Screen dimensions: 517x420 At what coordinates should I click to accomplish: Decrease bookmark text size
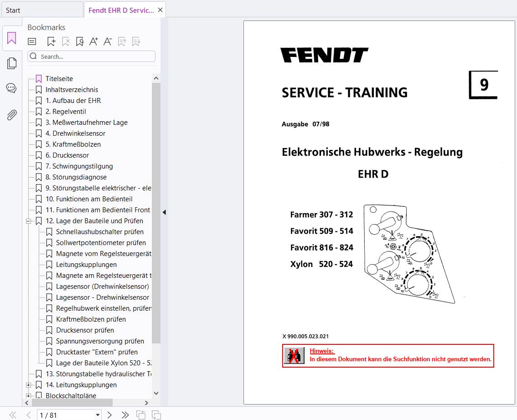(x=107, y=41)
